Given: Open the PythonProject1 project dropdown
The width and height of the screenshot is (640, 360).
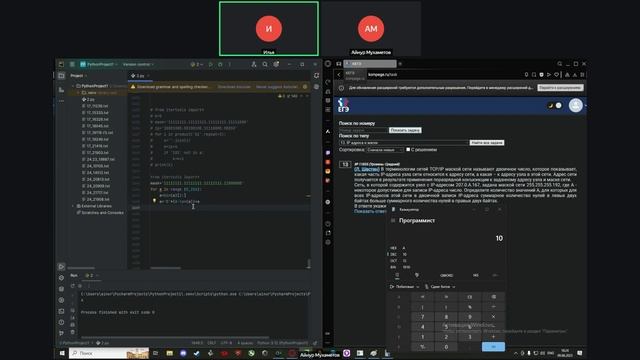Looking at the screenshot, I should coord(99,64).
